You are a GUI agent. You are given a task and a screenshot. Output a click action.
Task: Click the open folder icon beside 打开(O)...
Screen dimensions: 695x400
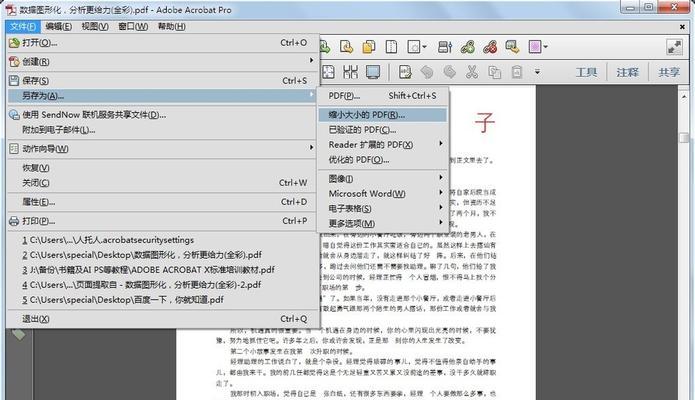click(14, 43)
